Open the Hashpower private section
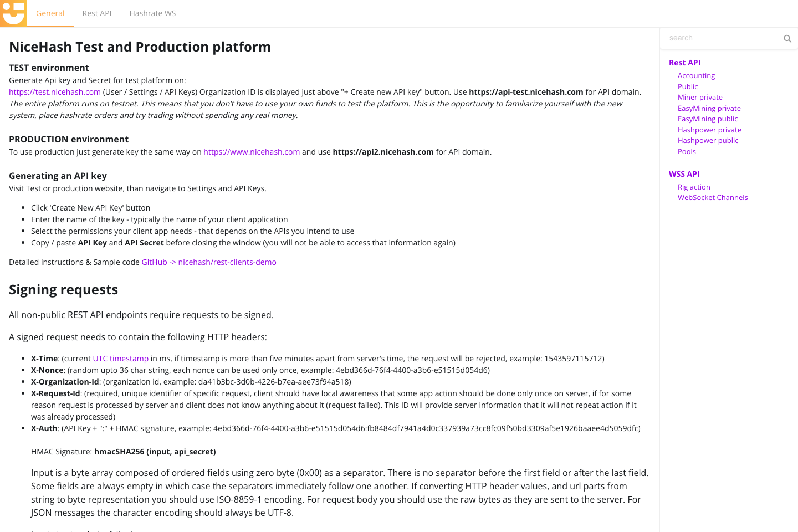Viewport: 798px width, 532px height. (x=709, y=130)
